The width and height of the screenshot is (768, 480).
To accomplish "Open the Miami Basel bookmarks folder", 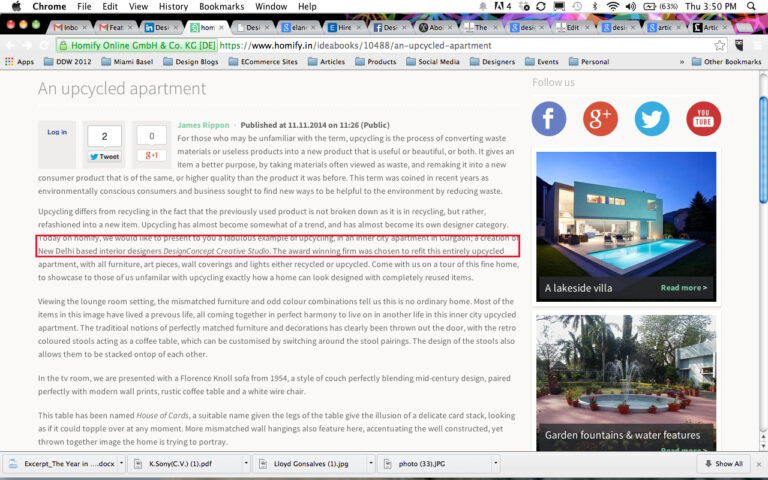I will point(127,62).
